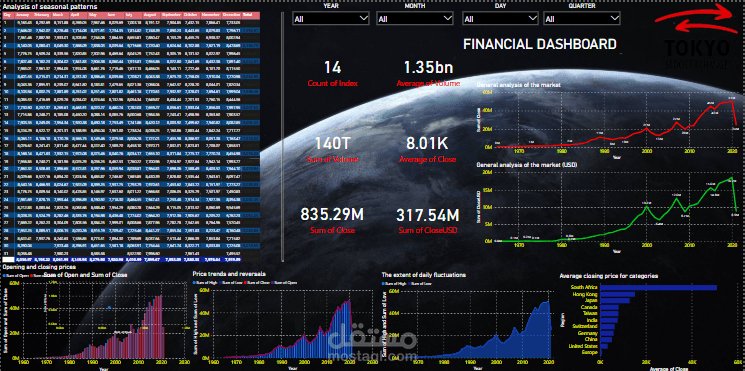Sort table by the August column header

pyautogui.click(x=152, y=15)
